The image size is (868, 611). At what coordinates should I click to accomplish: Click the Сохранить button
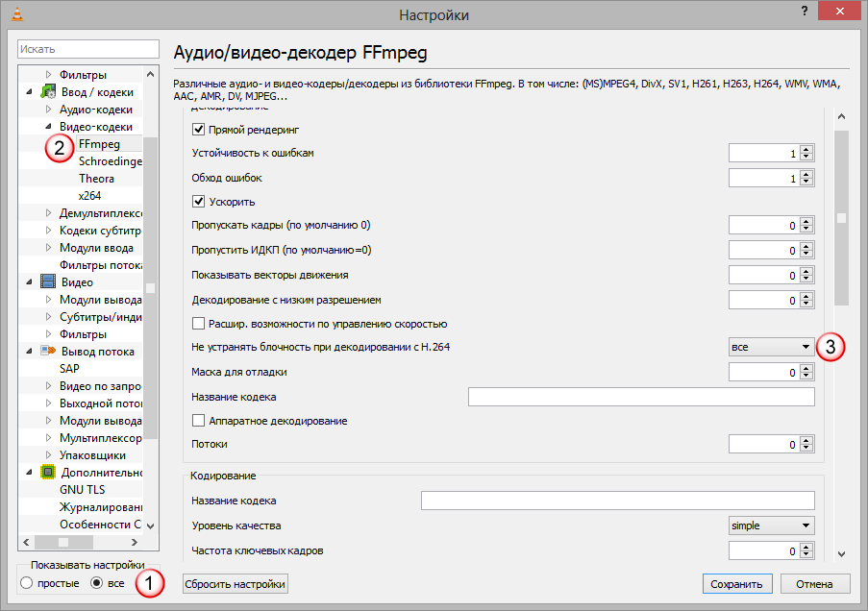[x=737, y=584]
